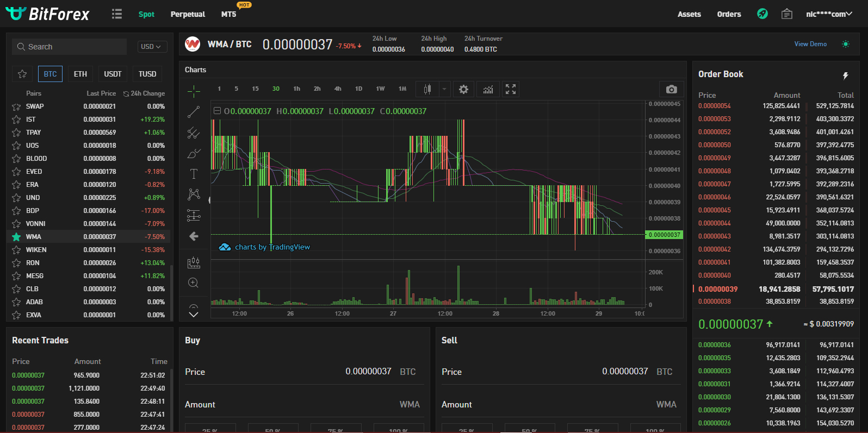This screenshot has width=868, height=433.
Task: Click the green rocket icon in header
Action: click(762, 14)
